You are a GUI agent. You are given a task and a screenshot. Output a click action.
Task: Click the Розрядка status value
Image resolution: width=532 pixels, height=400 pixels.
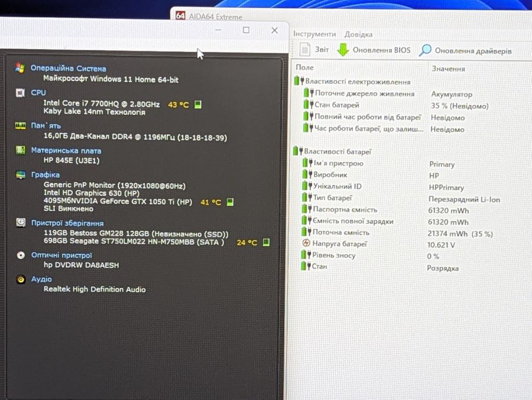443,268
